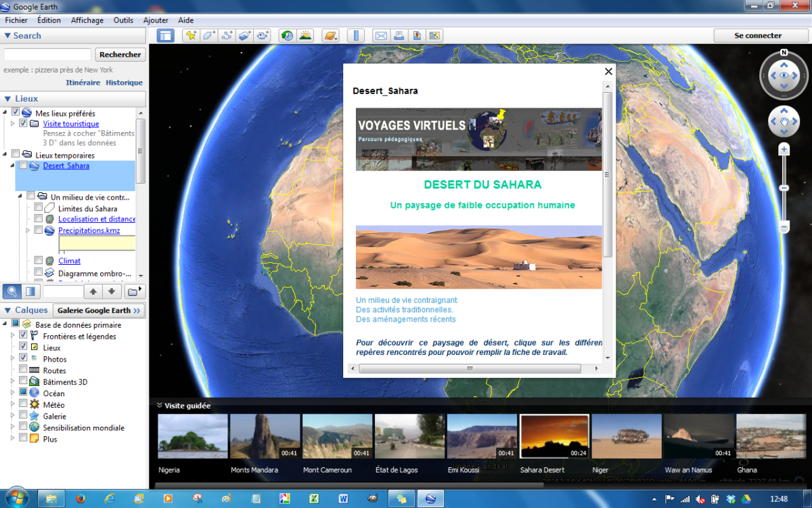Show historical imagery clock icon

[288, 36]
